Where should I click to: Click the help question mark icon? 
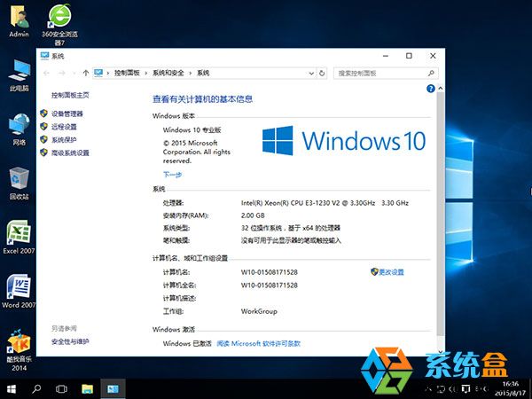click(431, 89)
